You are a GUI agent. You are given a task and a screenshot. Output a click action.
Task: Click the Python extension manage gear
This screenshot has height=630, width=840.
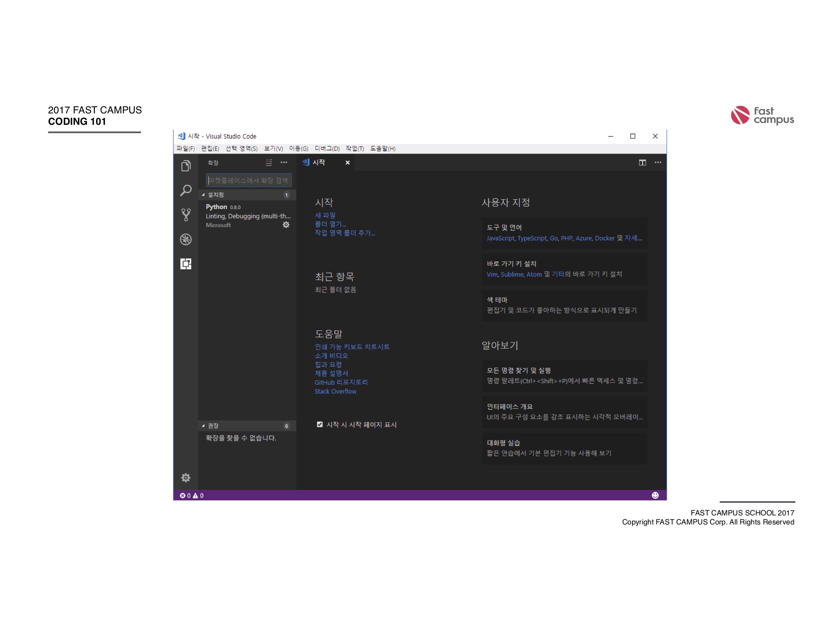pyautogui.click(x=286, y=225)
